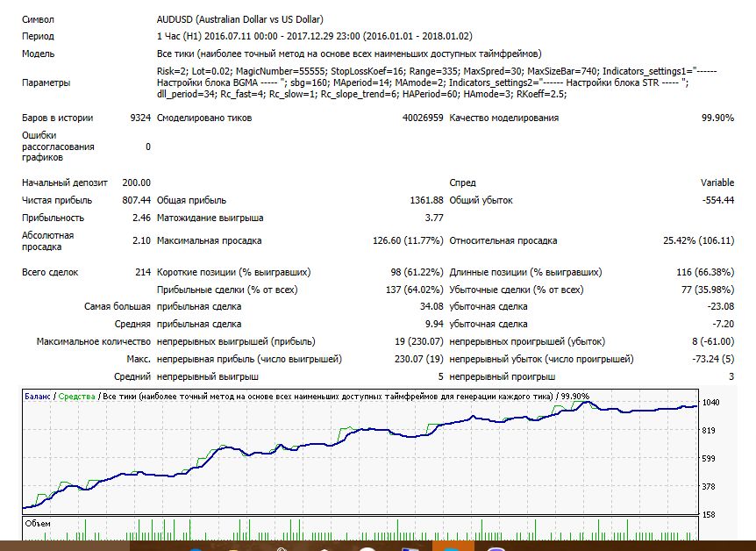Select the spread value 'Variable'

coord(717,182)
